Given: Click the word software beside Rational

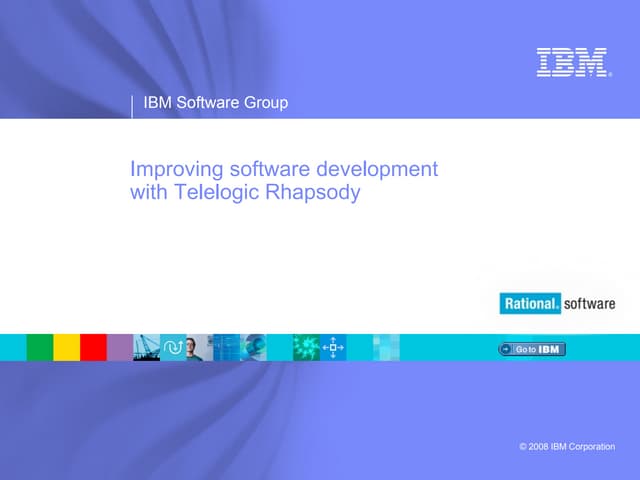Looking at the screenshot, I should [x=589, y=303].
